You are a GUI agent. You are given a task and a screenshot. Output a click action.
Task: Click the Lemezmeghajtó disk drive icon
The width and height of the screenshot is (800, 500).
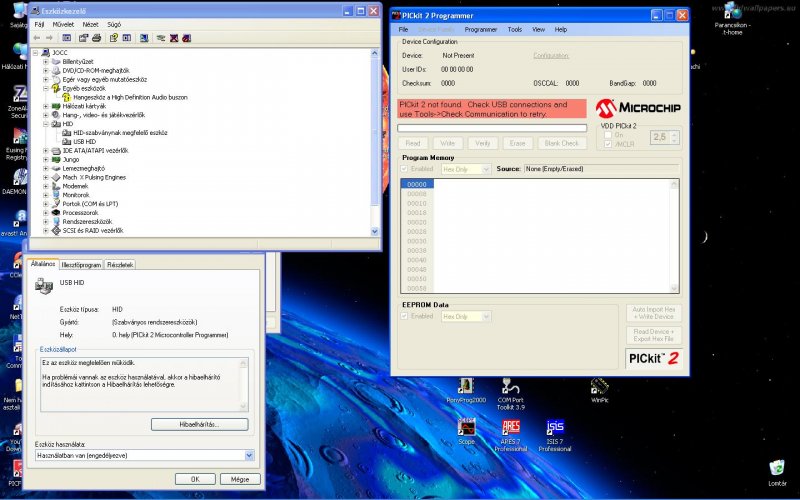[56, 168]
